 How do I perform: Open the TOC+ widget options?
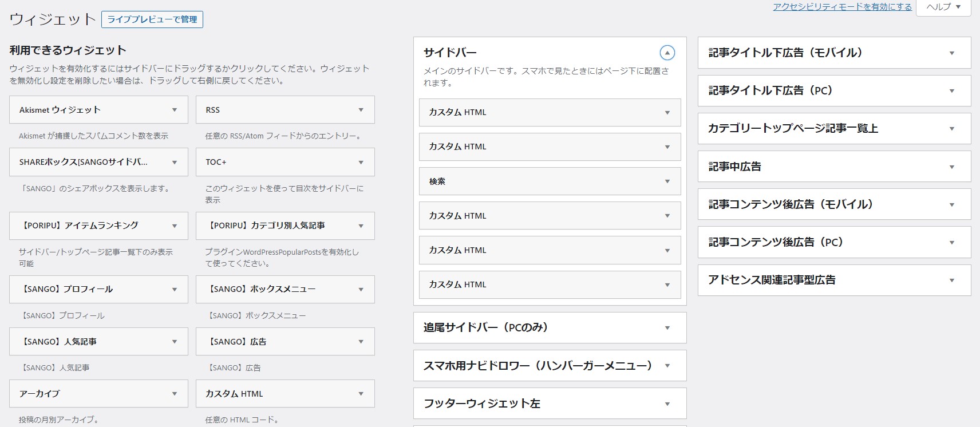pyautogui.click(x=361, y=162)
